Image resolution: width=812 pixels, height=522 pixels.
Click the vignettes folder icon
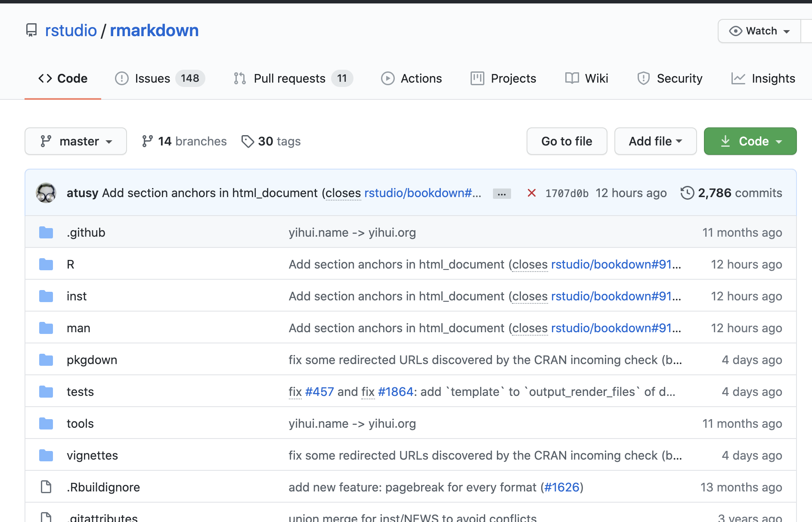coord(46,455)
